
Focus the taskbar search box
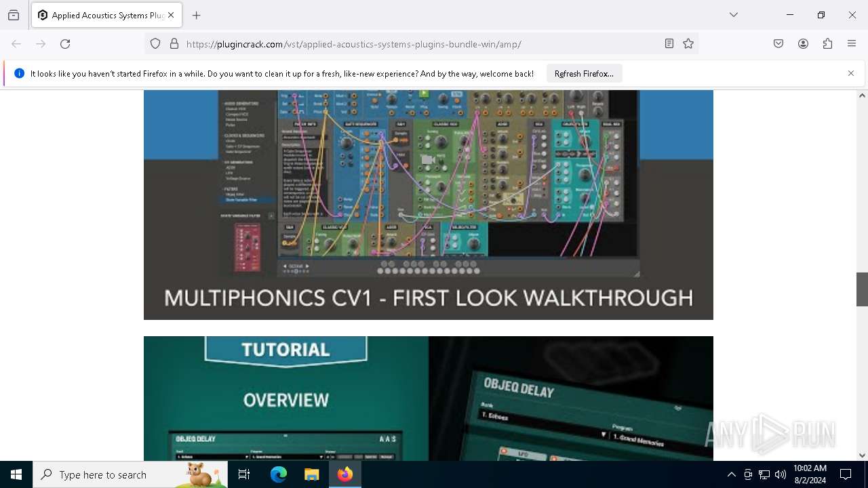pyautogui.click(x=130, y=474)
